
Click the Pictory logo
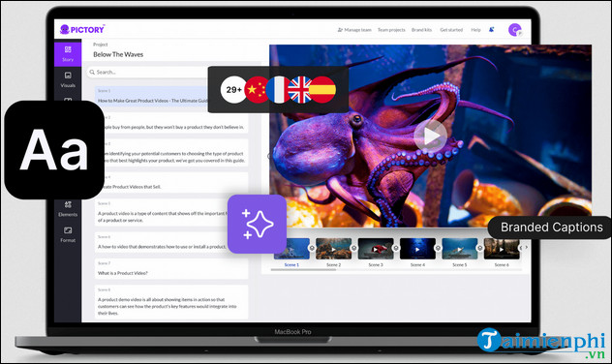[x=82, y=29]
